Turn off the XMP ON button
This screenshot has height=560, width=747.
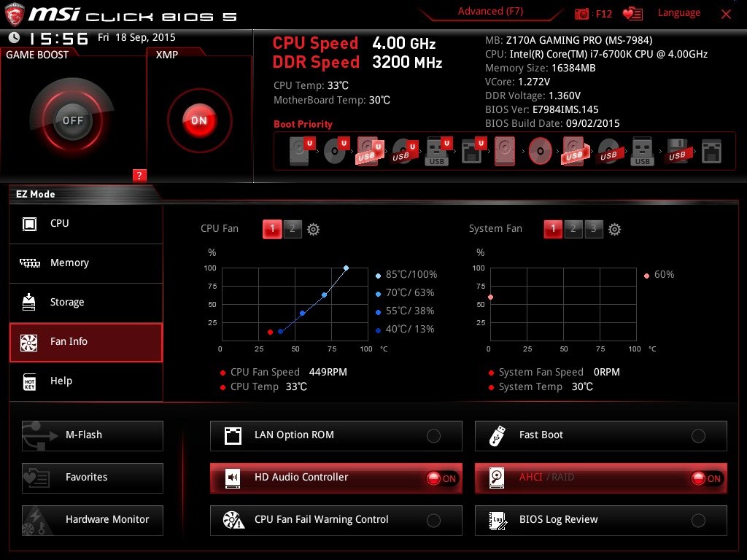[199, 120]
